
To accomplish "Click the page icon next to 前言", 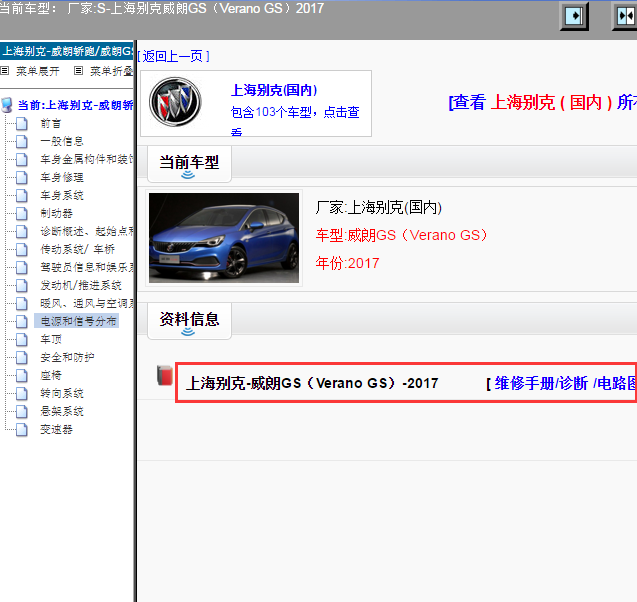I will point(22,123).
